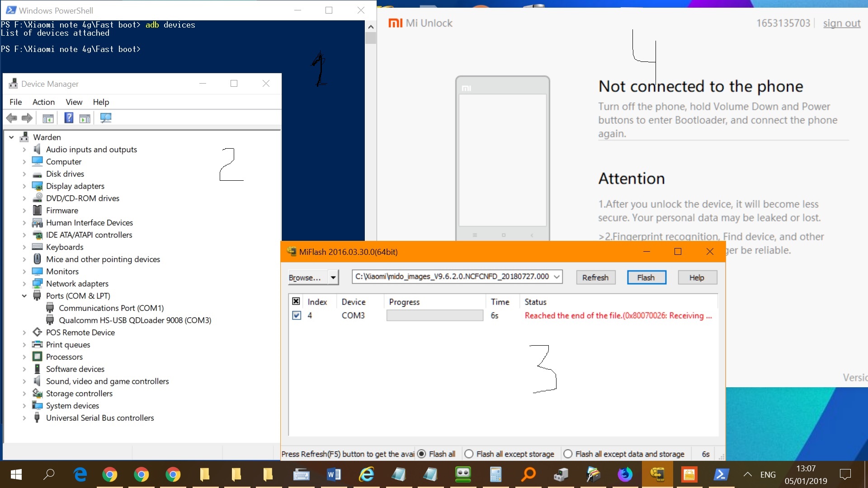Click the Communications Port COM1 plug icon
Image resolution: width=868 pixels, height=488 pixels.
tap(50, 308)
